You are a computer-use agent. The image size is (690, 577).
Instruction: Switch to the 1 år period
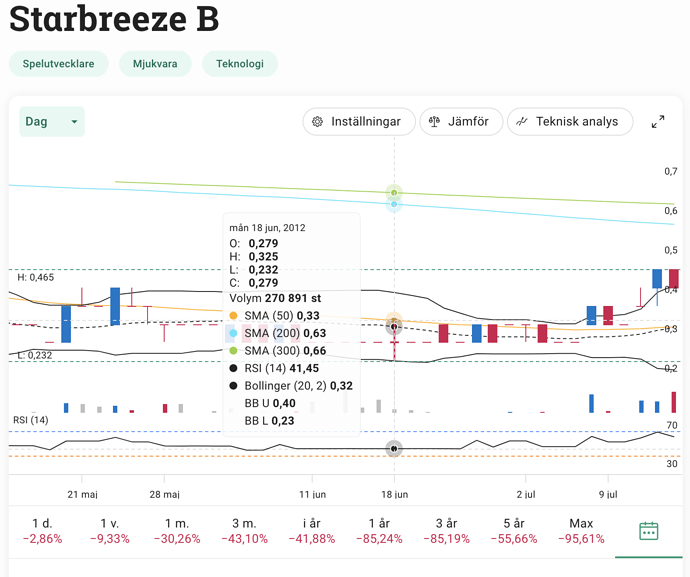(379, 531)
